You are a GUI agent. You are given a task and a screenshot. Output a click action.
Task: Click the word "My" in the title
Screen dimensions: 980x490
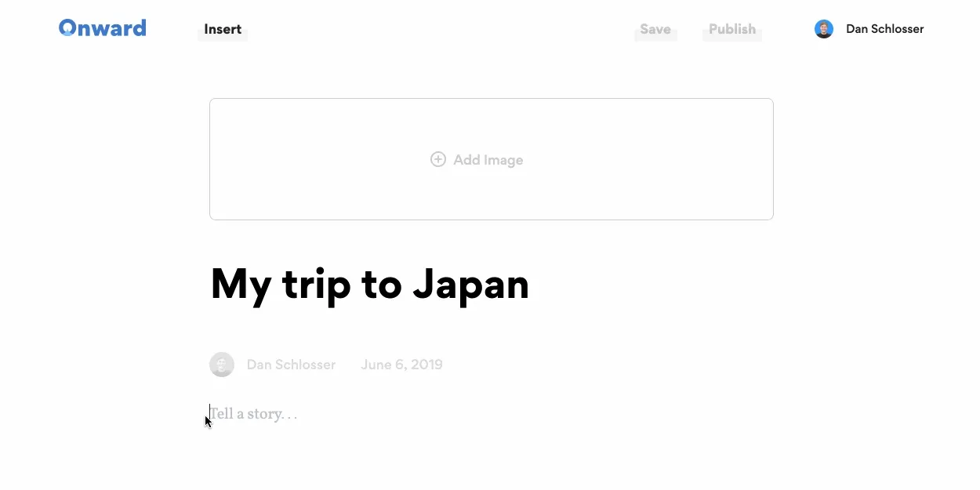pyautogui.click(x=240, y=285)
